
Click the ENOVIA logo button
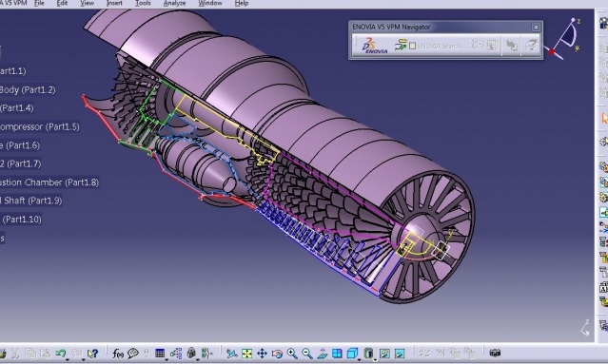374,46
